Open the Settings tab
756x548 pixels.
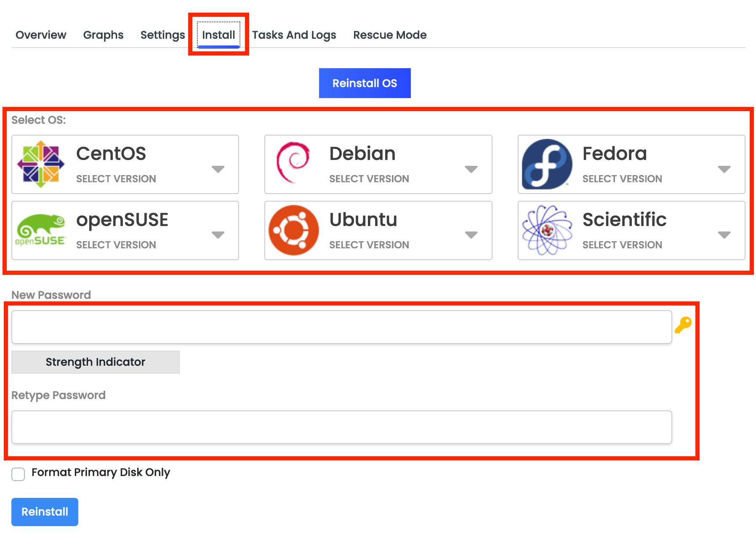(x=162, y=35)
